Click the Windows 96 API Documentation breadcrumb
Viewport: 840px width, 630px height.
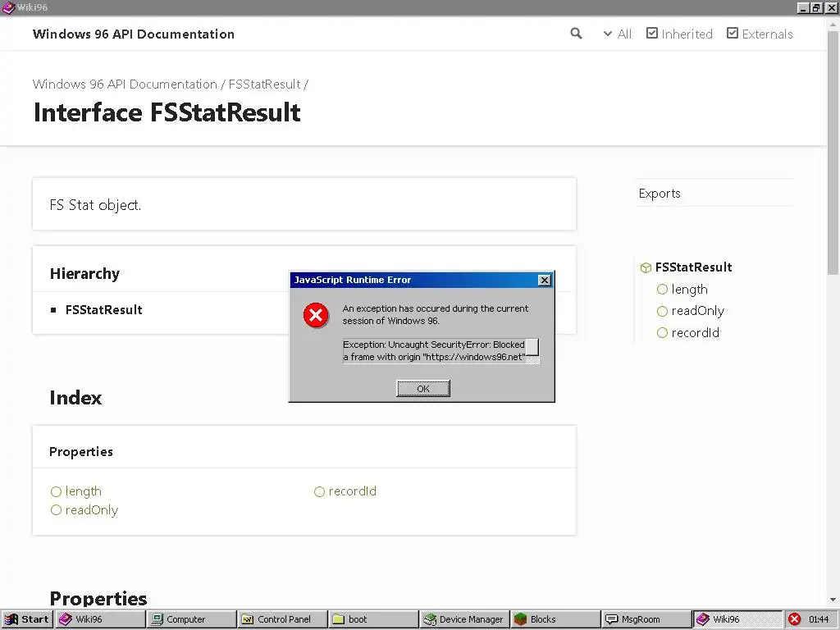[x=125, y=84]
